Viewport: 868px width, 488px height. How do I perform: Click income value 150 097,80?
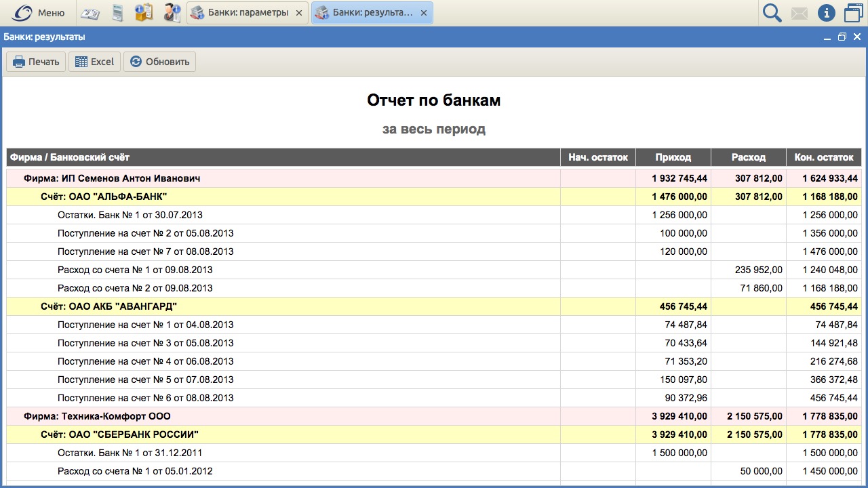click(x=684, y=380)
